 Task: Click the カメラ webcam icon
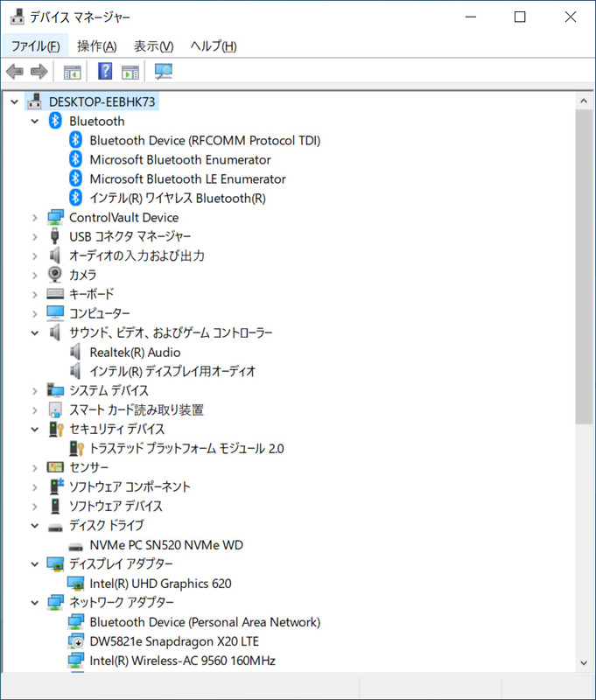[x=55, y=275]
